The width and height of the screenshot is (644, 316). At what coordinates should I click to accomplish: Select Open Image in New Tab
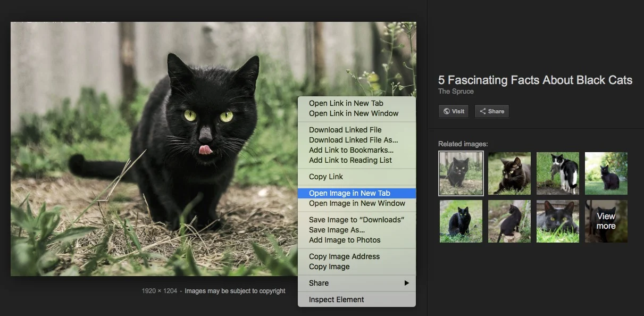click(x=349, y=193)
